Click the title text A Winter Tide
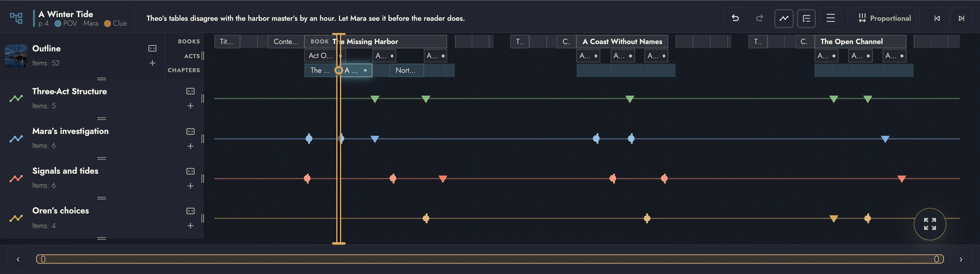This screenshot has width=980, height=274. (x=66, y=14)
